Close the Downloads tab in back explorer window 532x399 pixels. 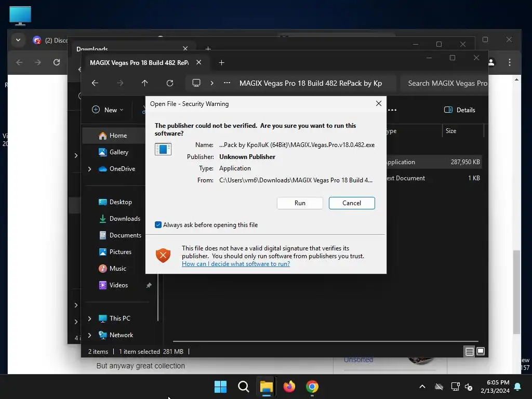(x=185, y=48)
